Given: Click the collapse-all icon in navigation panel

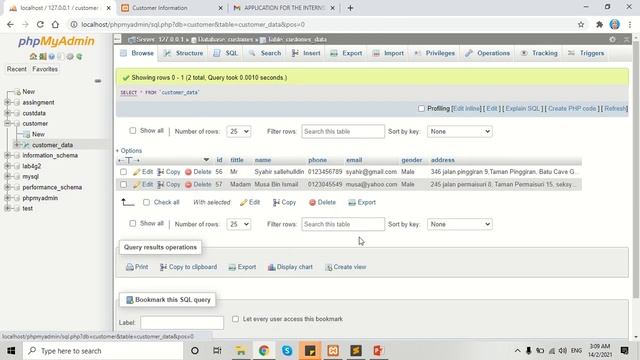Looking at the screenshot, I should tap(98, 81).
